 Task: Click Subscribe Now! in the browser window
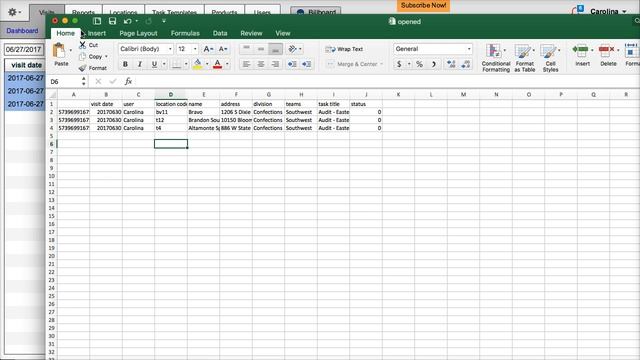click(423, 6)
